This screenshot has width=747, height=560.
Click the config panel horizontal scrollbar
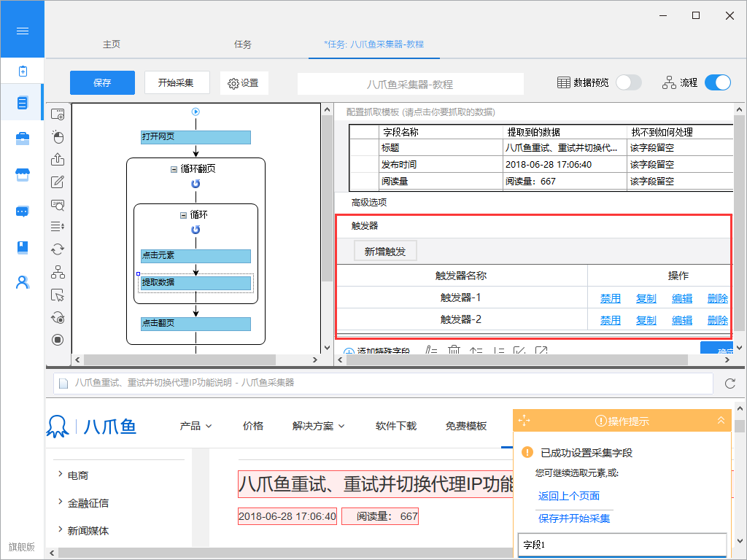tap(517, 360)
